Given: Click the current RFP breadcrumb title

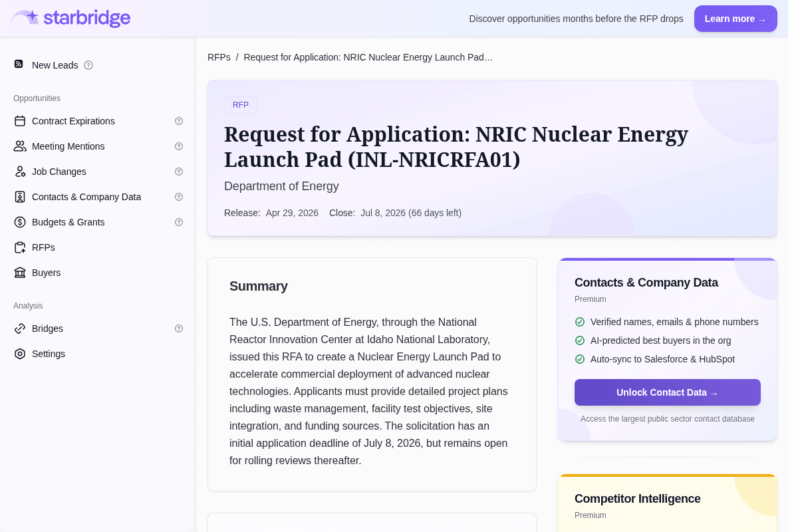Looking at the screenshot, I should point(368,57).
